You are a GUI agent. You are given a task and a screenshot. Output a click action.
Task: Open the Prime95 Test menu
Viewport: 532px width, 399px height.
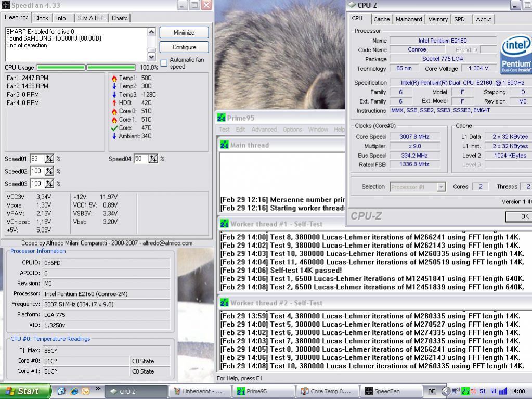tap(224, 129)
